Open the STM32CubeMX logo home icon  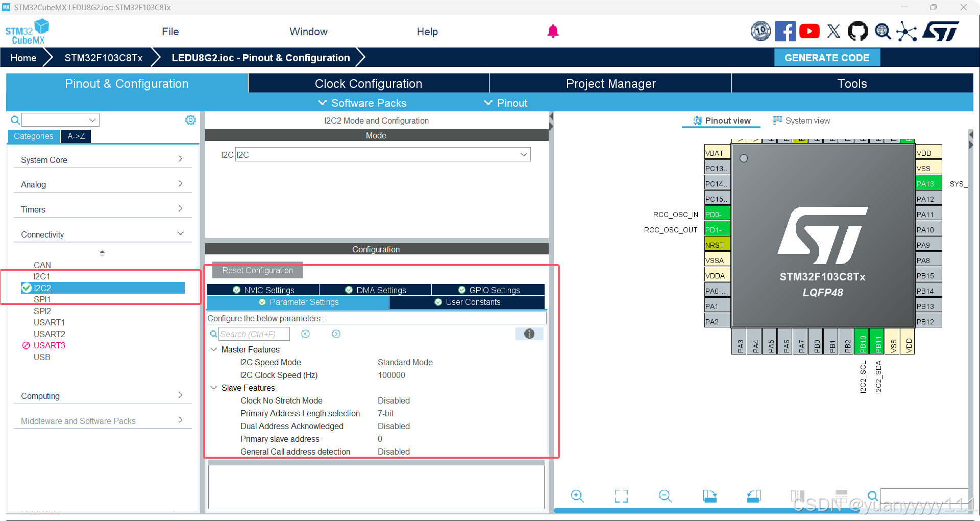coord(27,32)
